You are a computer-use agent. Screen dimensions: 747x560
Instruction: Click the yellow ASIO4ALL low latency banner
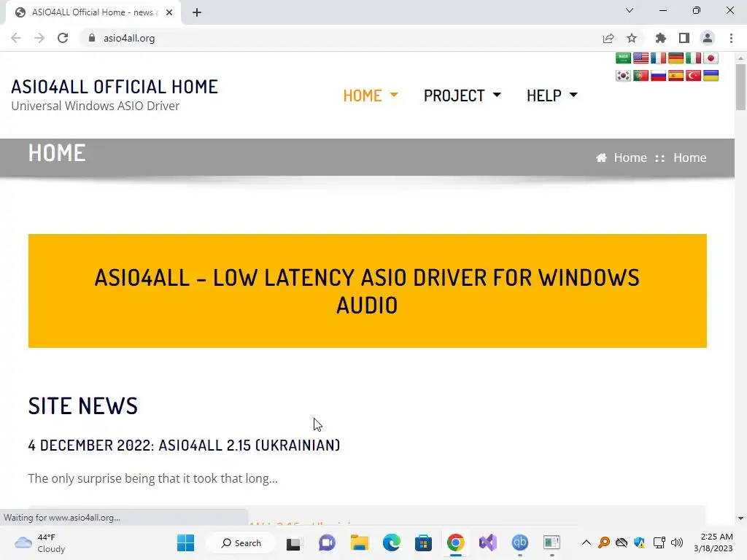(368, 291)
